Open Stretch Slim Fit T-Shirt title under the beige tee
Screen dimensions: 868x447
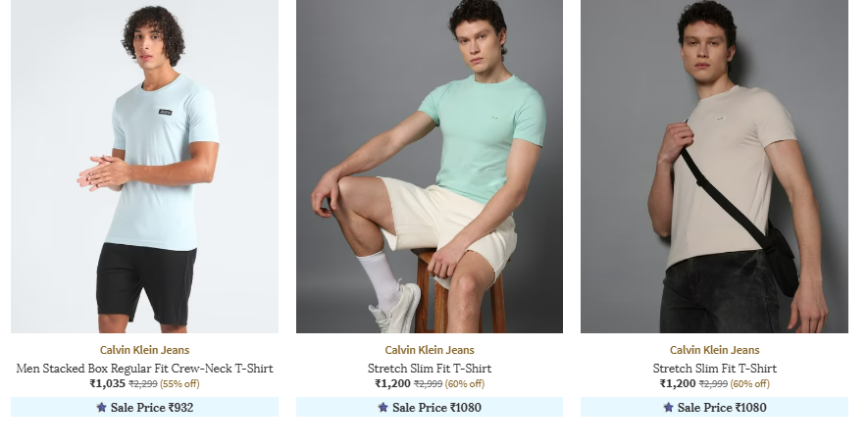coord(715,369)
